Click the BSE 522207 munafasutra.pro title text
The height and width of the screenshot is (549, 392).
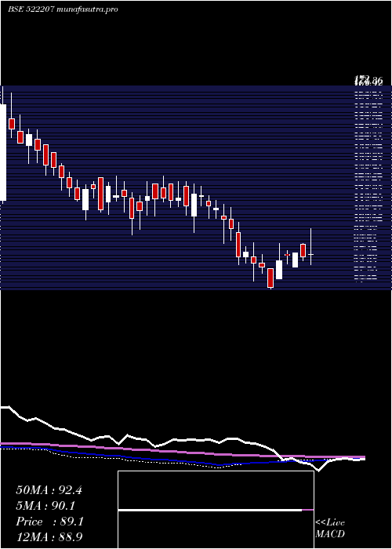coord(63,9)
